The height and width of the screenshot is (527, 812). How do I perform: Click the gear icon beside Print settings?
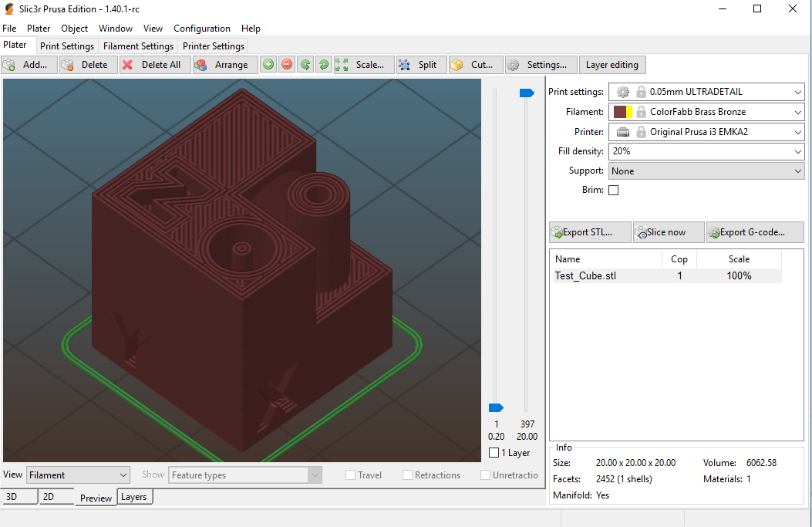click(x=623, y=92)
